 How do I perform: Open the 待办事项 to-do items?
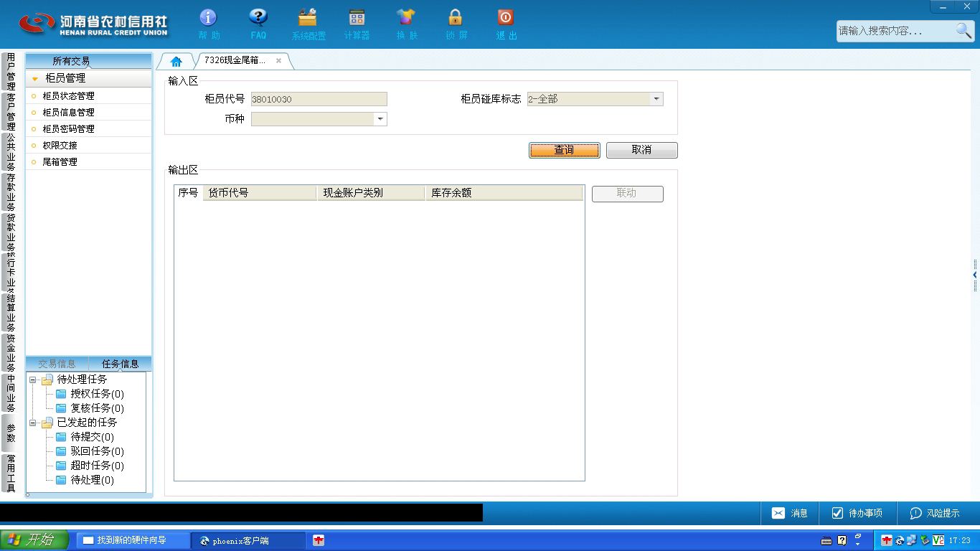coord(857,513)
